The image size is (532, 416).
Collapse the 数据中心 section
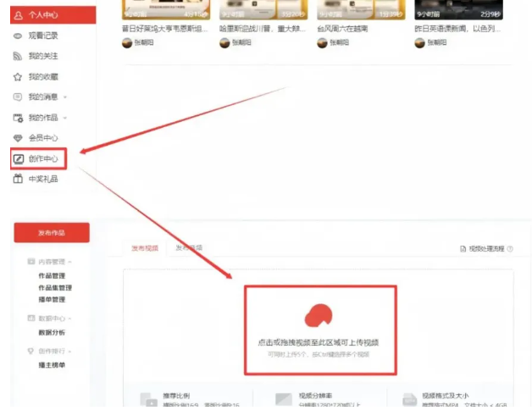69,319
